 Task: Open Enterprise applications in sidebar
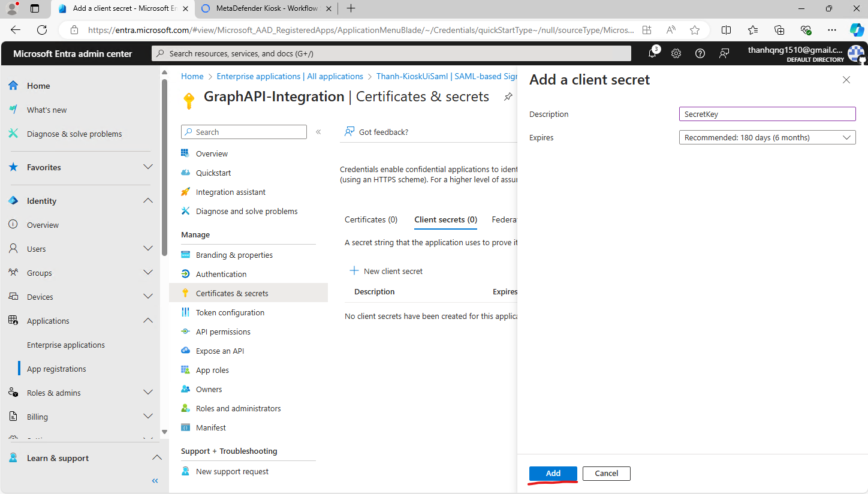coord(66,345)
